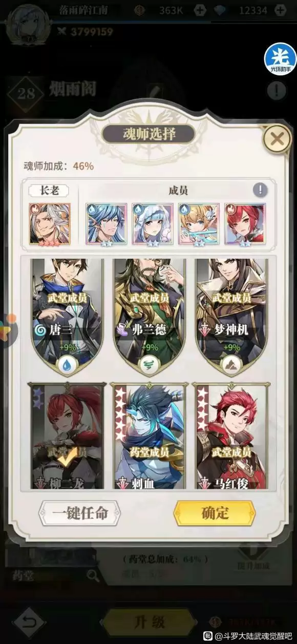Click the blue-haired first 成员 slot portrait

click(107, 224)
